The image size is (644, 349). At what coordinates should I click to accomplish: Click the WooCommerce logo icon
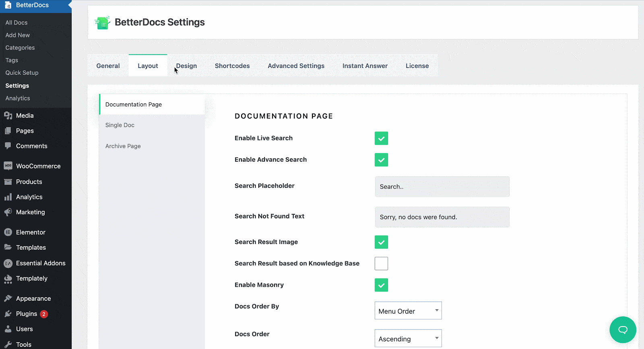(8, 166)
